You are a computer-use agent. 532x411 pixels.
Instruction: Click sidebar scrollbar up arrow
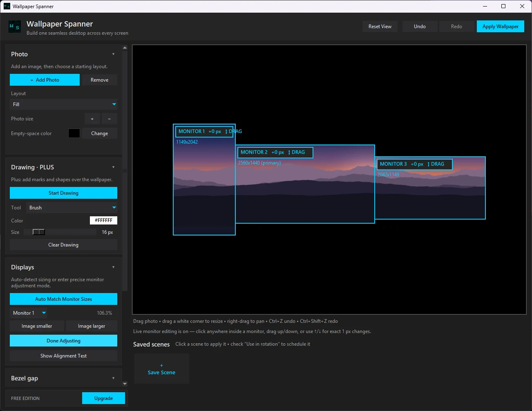pos(125,48)
